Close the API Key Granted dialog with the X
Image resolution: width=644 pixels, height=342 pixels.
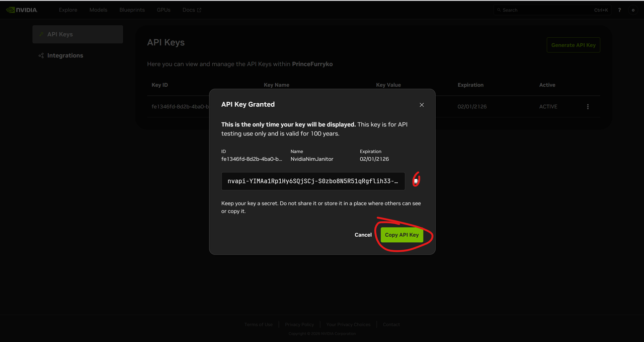(422, 105)
